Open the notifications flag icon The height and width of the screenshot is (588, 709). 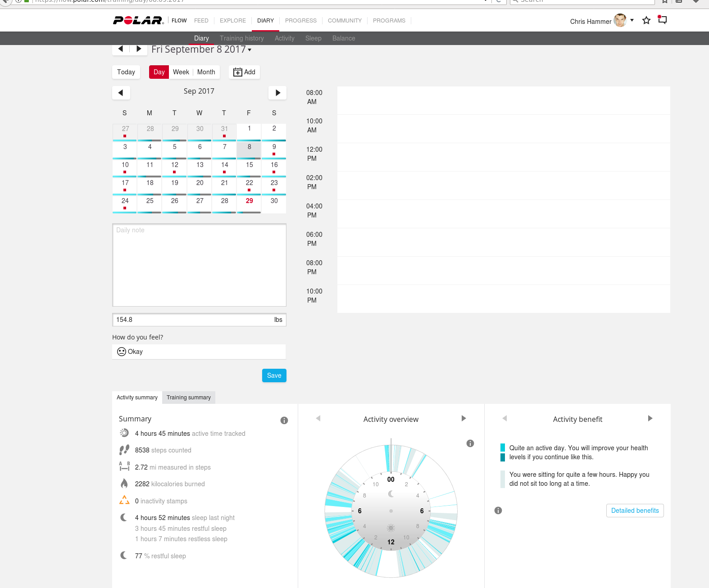pos(662,20)
